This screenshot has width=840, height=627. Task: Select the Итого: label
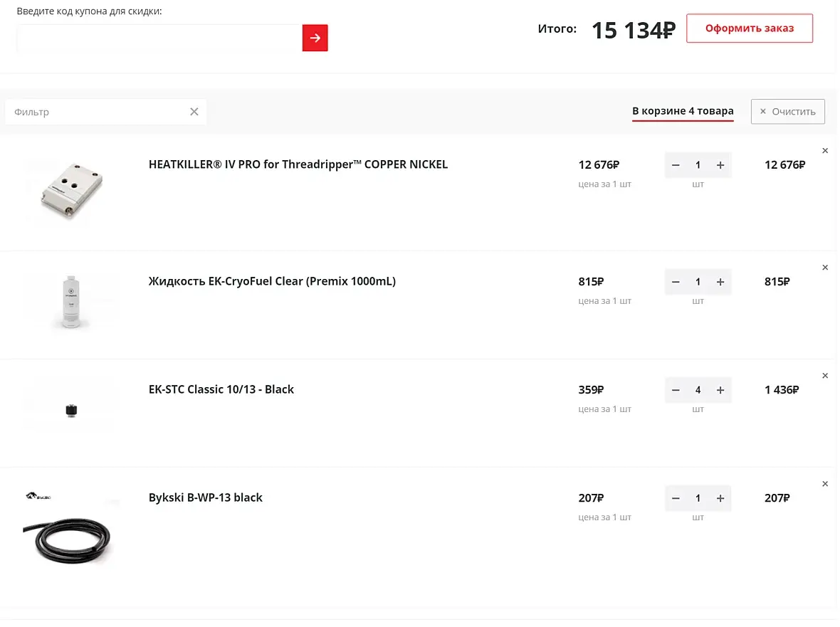pos(557,29)
